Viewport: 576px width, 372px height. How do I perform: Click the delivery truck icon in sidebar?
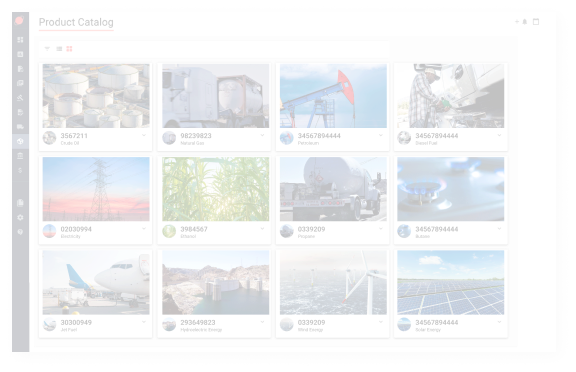coord(20,127)
